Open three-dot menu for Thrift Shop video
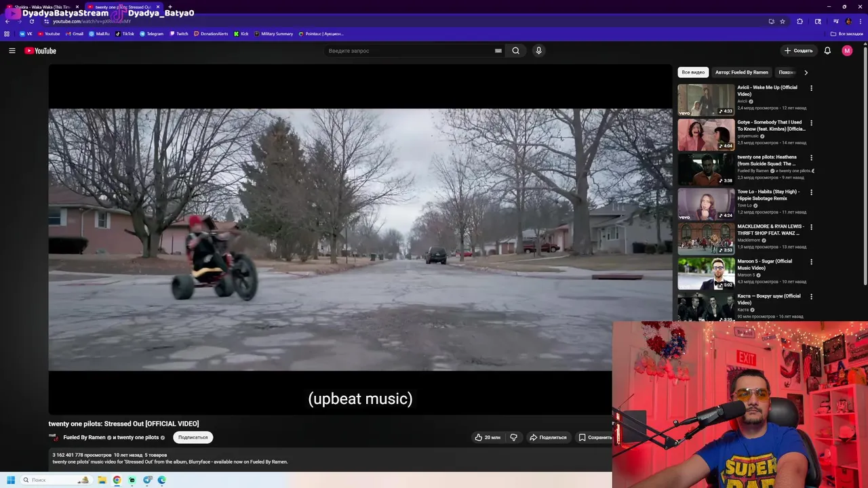 [x=811, y=227]
